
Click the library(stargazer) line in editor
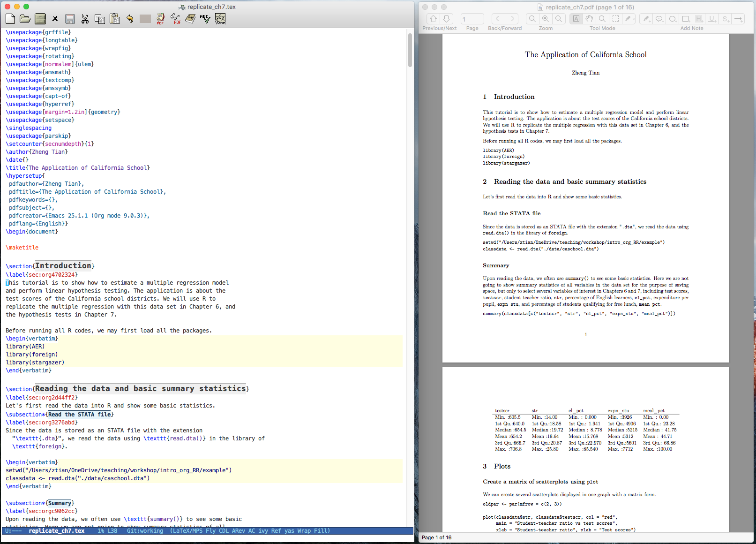(x=35, y=363)
